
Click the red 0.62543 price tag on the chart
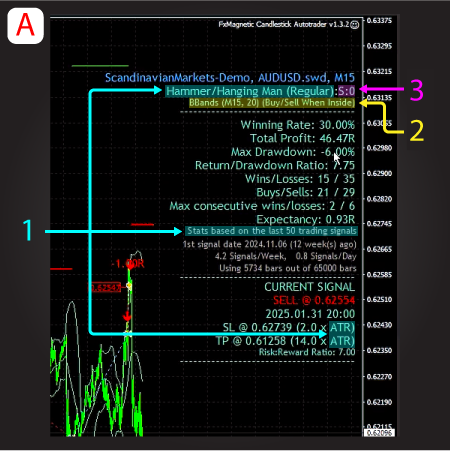coord(105,287)
